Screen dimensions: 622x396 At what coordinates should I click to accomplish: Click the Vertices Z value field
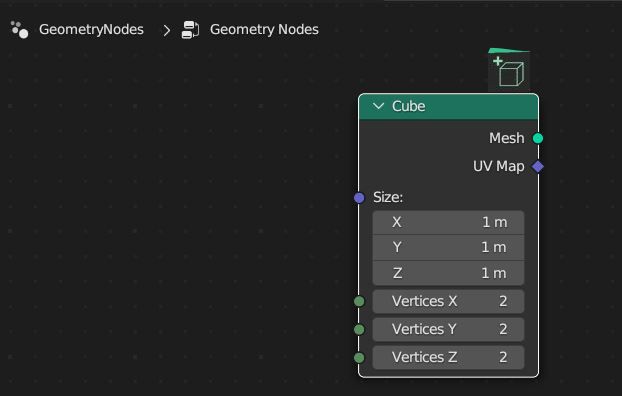pyautogui.click(x=448, y=358)
